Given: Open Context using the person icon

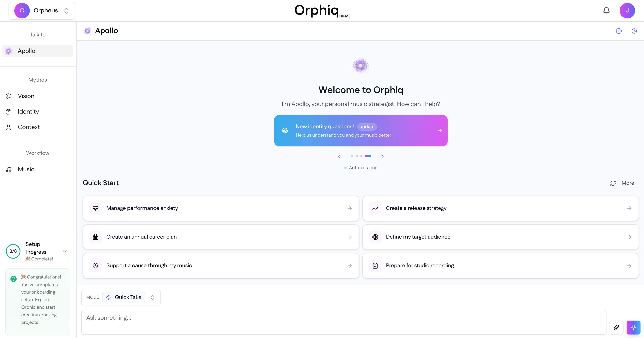Looking at the screenshot, I should tap(9, 127).
